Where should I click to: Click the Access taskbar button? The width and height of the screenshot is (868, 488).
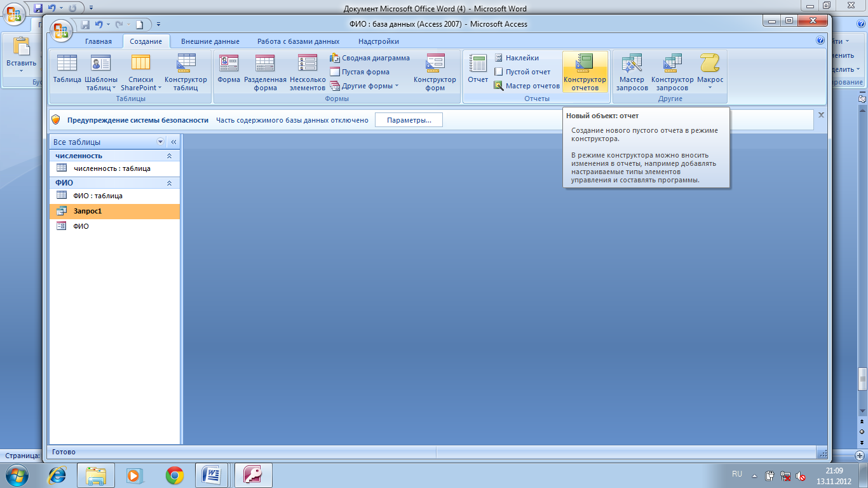(x=254, y=475)
